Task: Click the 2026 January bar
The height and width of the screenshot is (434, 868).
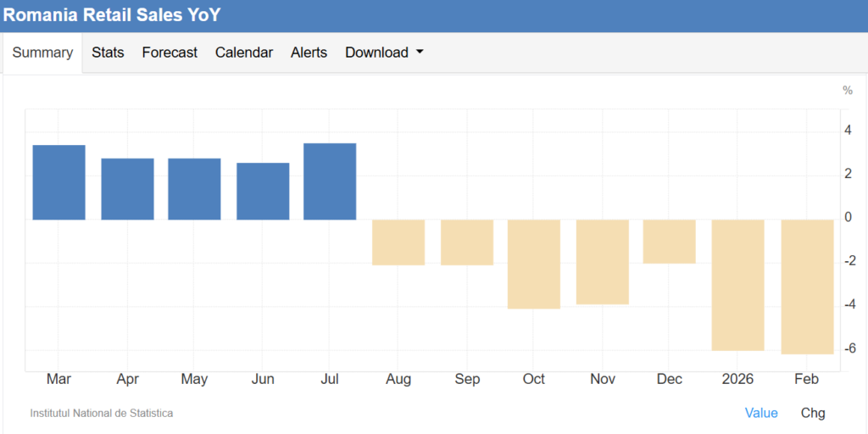Action: click(x=737, y=285)
